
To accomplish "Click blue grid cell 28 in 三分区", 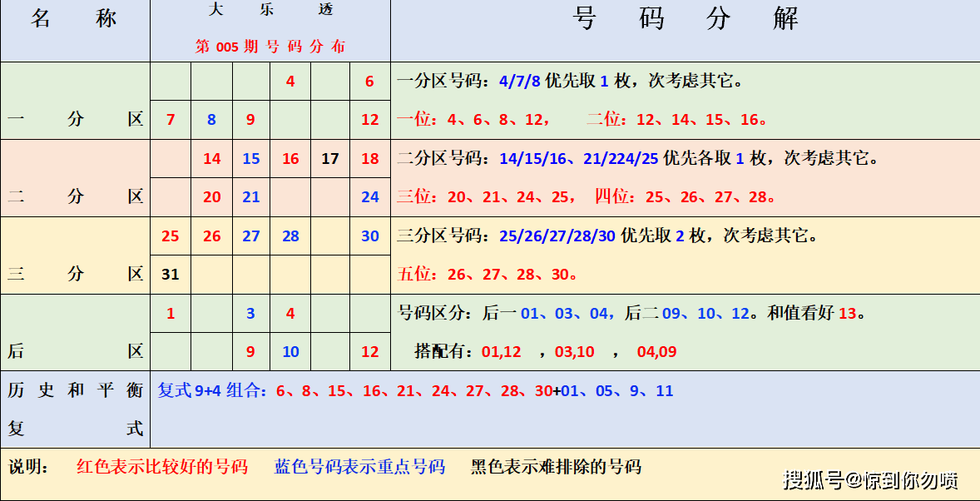I will [290, 236].
